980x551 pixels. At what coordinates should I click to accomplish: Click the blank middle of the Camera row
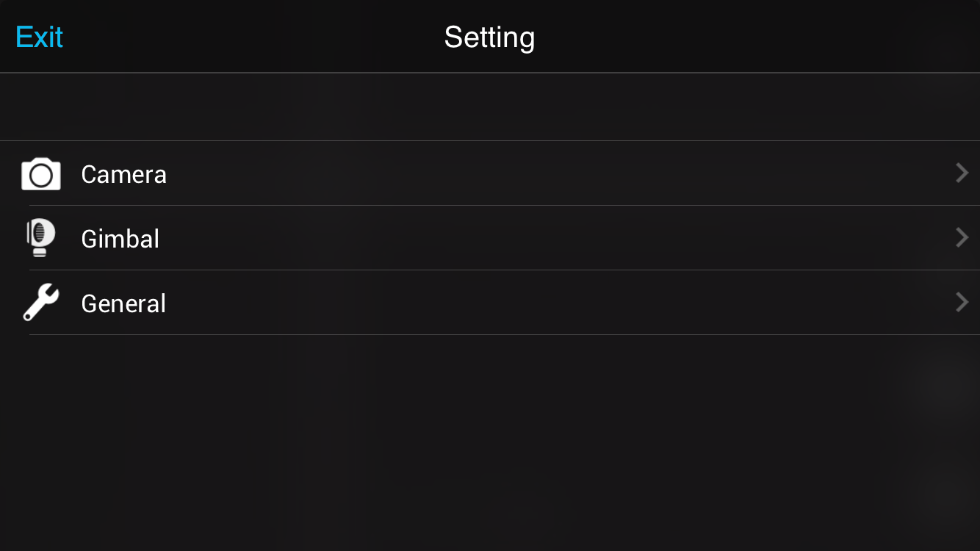[514, 174]
